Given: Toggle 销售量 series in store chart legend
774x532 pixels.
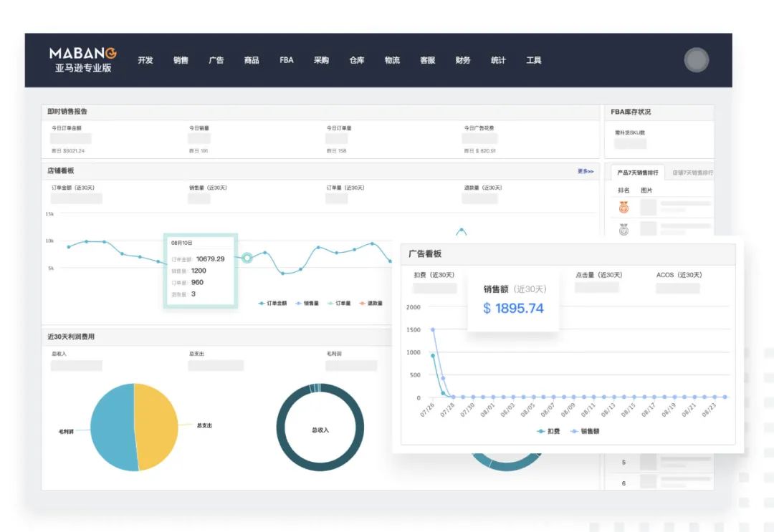Looking at the screenshot, I should click(307, 304).
